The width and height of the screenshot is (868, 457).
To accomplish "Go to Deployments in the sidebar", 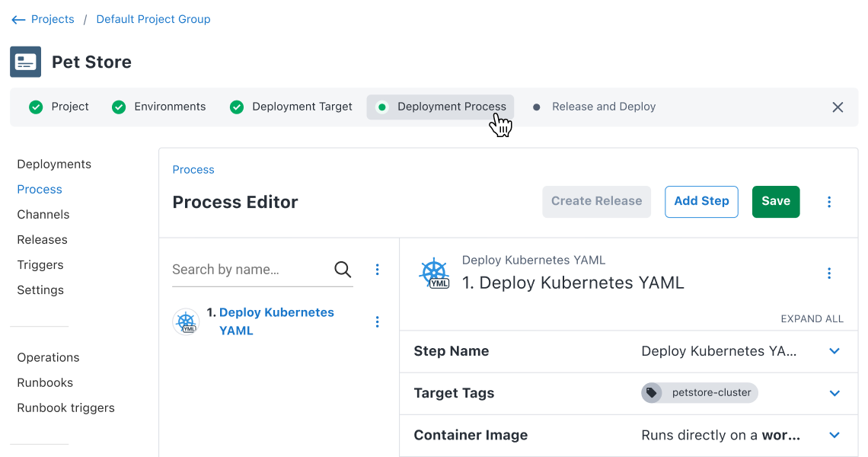I will (x=54, y=164).
